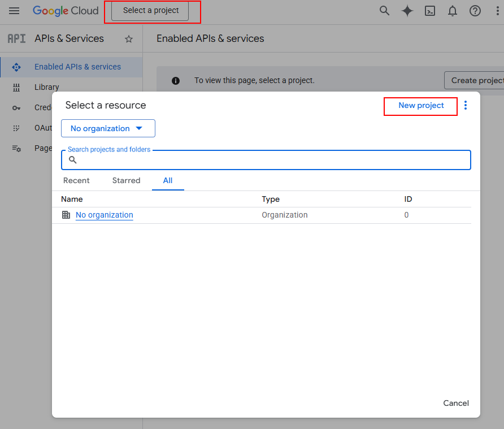Viewport: 504px width, 429px height.
Task: Star the APIs & Services page
Action: tap(129, 39)
